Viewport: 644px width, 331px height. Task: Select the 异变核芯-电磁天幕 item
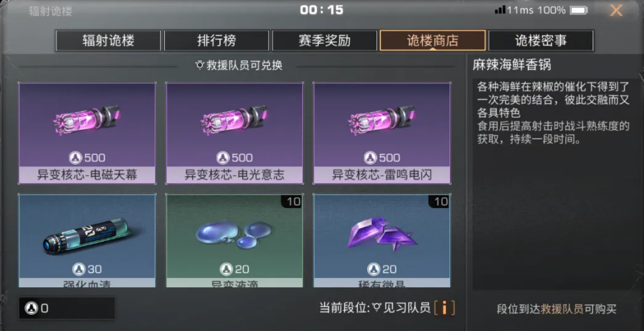click(87, 133)
